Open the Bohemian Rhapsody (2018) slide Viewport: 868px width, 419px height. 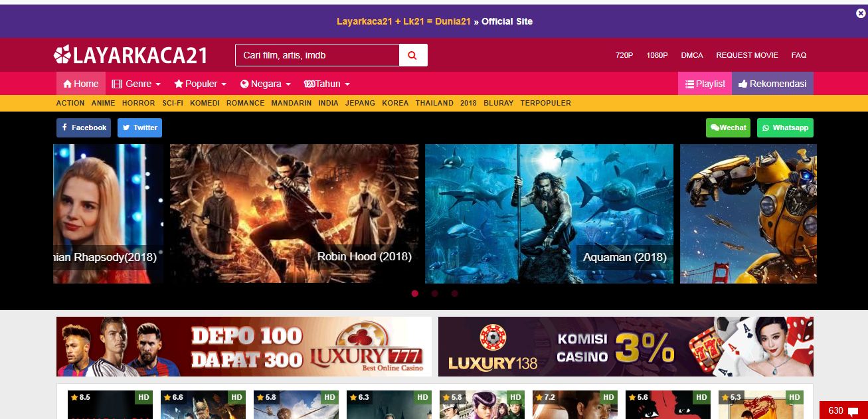109,214
